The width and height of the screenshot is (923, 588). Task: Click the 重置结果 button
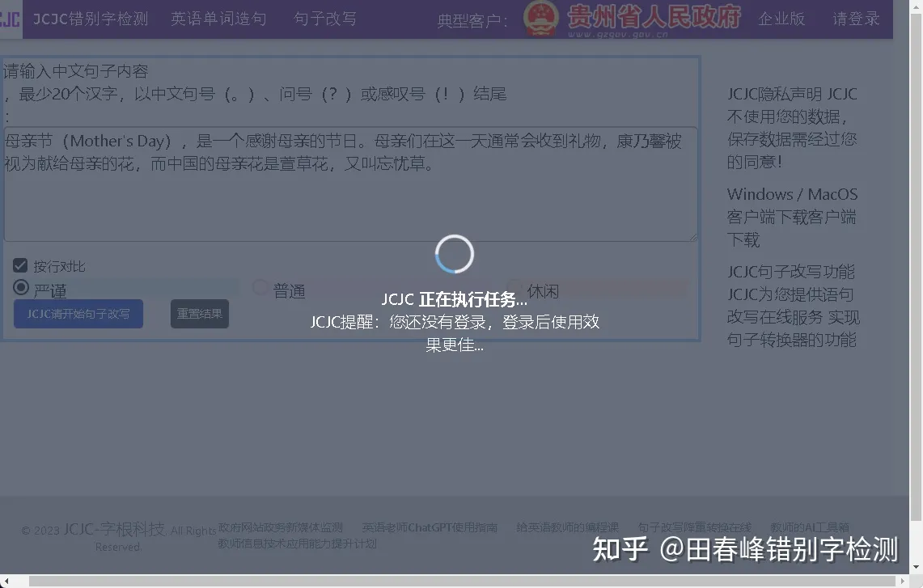click(200, 314)
